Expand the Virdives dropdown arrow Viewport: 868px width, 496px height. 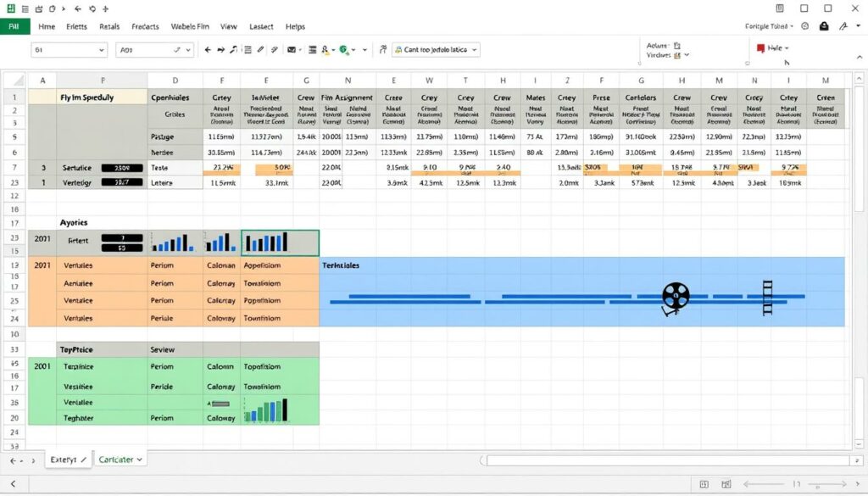pyautogui.click(x=687, y=55)
